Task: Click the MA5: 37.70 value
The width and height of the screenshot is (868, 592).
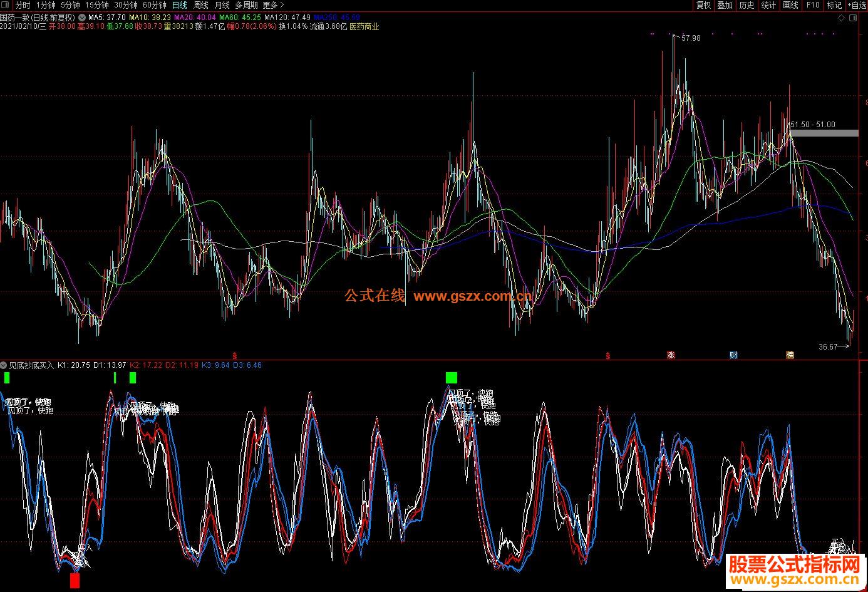Action: click(x=106, y=18)
